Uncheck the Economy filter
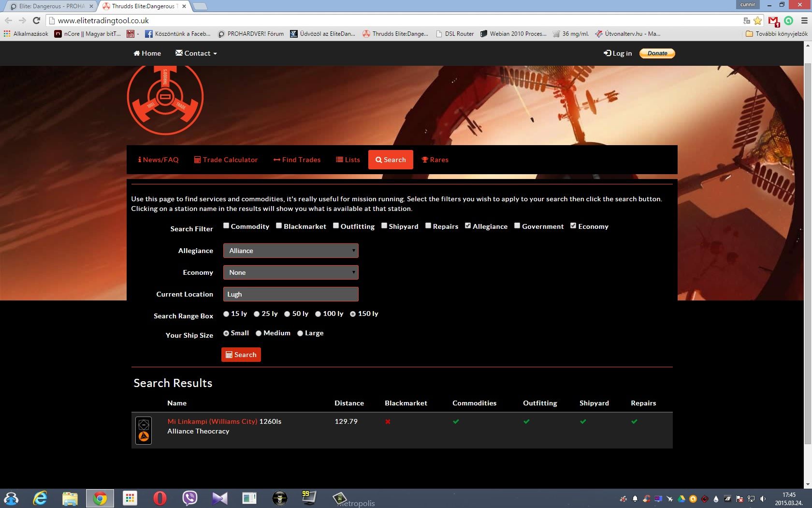The height and width of the screenshot is (508, 812). (573, 225)
